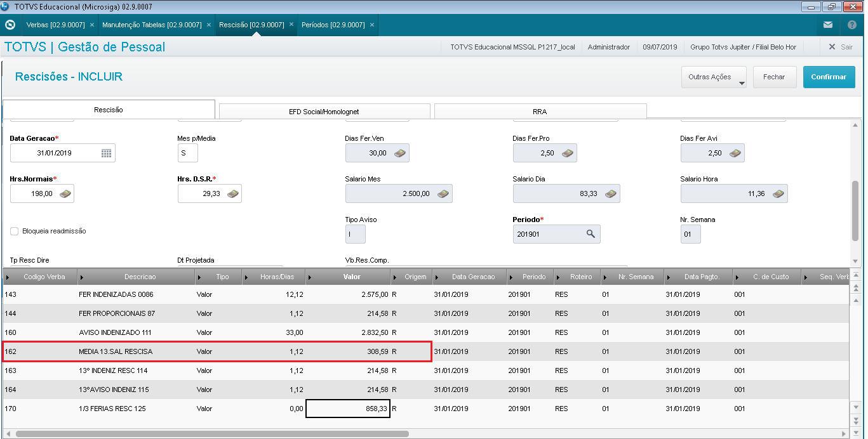Viewport: 868px width, 439px height.
Task: Click the Fechar button
Action: pyautogui.click(x=774, y=77)
